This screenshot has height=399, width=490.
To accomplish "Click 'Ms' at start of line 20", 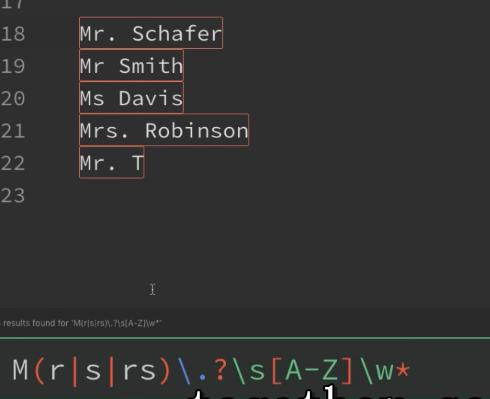I will coord(92,98).
